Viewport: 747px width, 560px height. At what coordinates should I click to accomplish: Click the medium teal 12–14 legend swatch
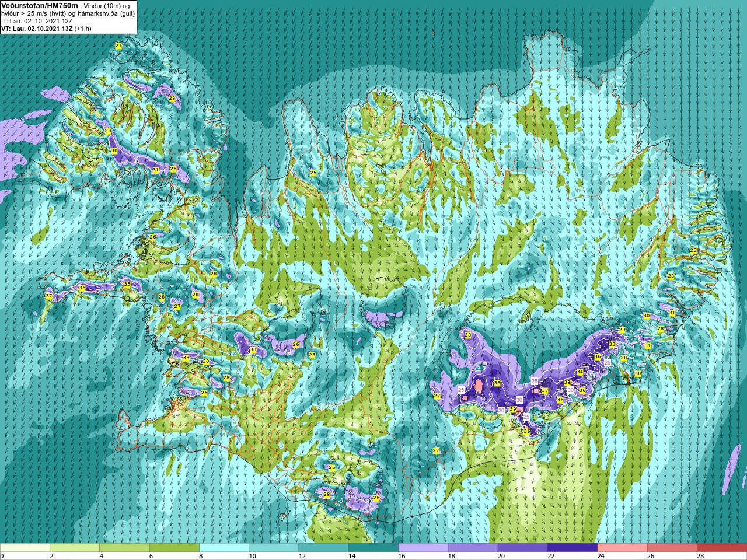[323, 548]
